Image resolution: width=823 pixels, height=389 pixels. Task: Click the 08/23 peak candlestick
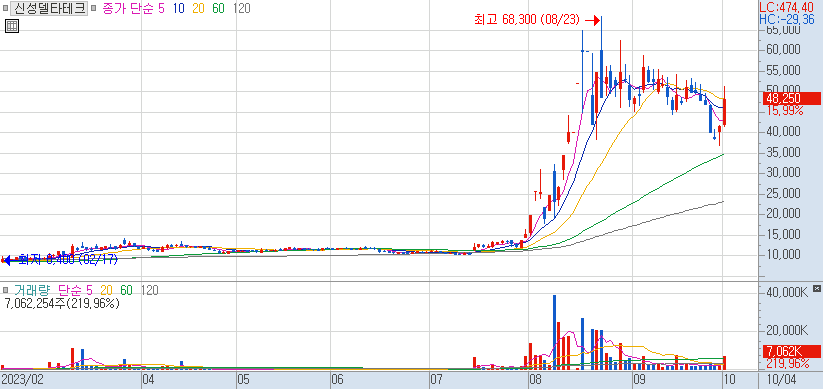tap(602, 57)
